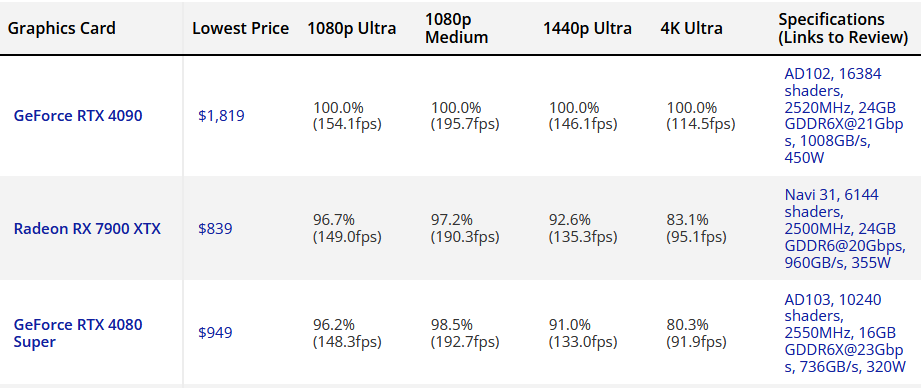
Task: Click the 1080p Medium column header
Action: click(457, 28)
